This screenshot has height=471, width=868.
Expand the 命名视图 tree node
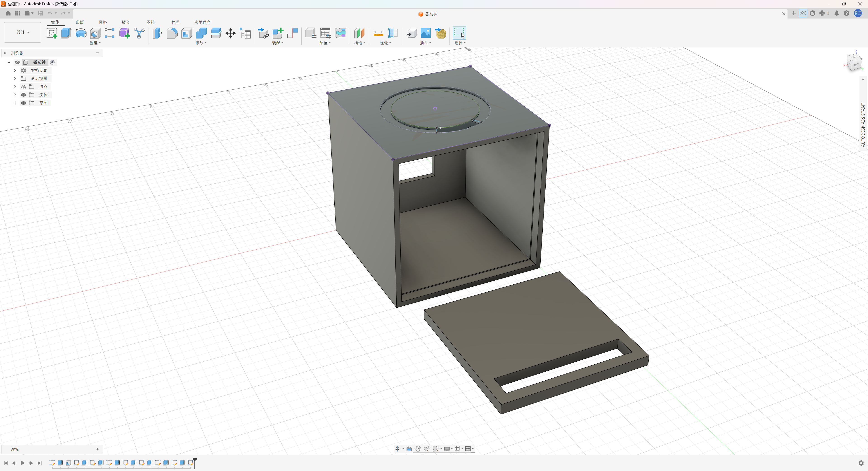15,78
